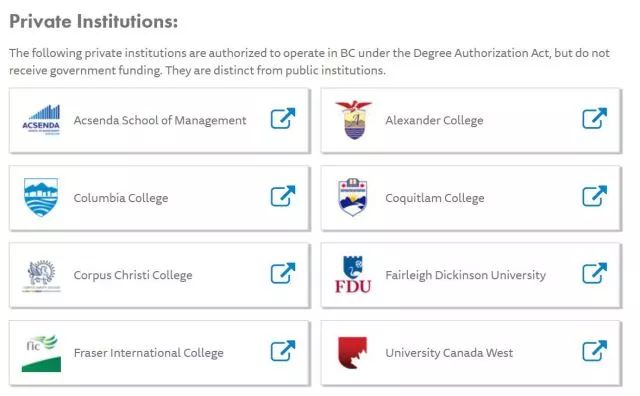Open the Columbia College external link icon
Viewport: 640px width, 396px height.
[x=283, y=196]
